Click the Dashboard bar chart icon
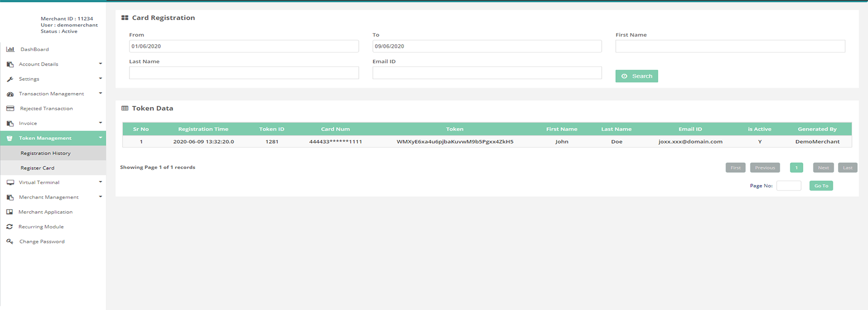The height and width of the screenshot is (310, 868). pos(10,49)
